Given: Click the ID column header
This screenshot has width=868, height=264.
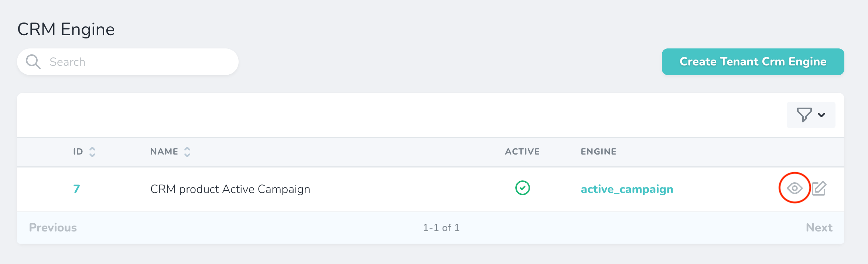Looking at the screenshot, I should click(78, 152).
